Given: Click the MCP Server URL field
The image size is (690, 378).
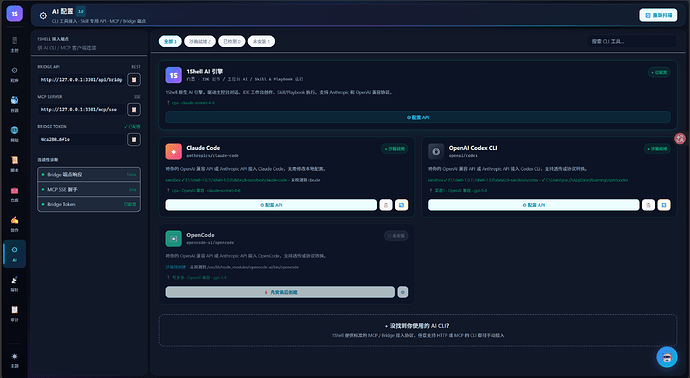Looking at the screenshot, I should [81, 110].
